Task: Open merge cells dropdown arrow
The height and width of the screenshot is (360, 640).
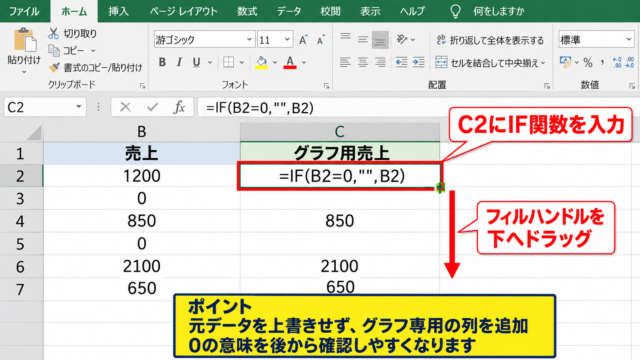Action: [543, 63]
